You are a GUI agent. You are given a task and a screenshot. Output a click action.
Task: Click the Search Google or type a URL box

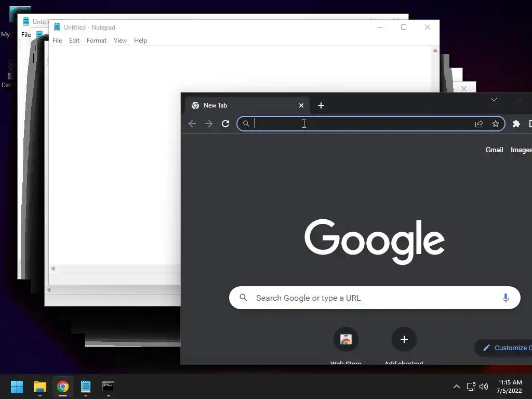375,298
